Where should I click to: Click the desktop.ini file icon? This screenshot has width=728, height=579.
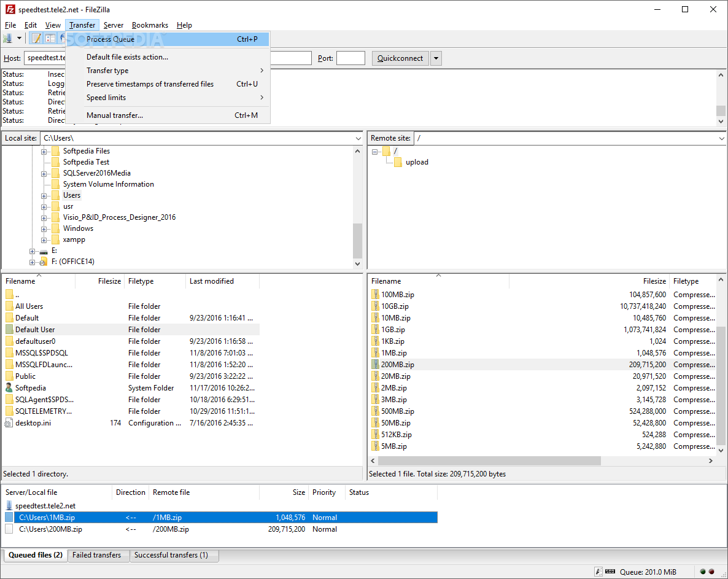9,423
